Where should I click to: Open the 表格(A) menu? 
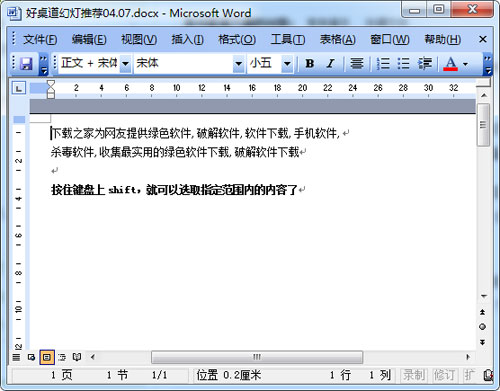tap(337, 40)
